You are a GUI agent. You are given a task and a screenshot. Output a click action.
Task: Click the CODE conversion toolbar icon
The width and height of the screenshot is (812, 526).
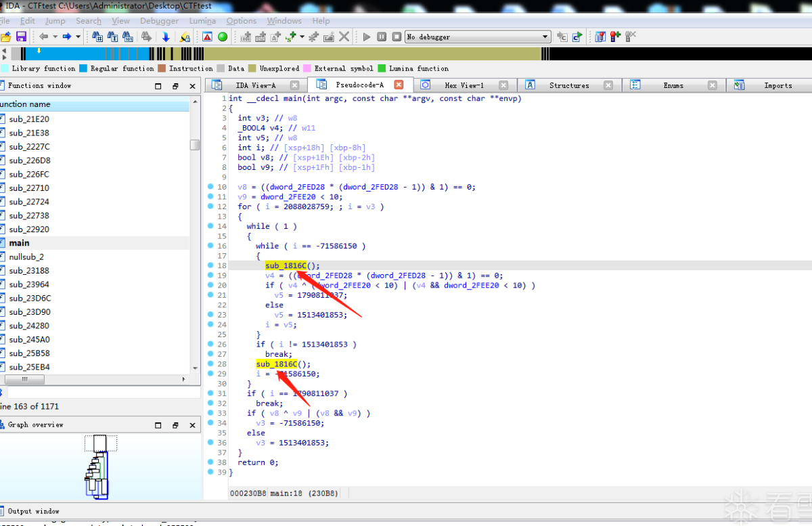click(x=245, y=37)
